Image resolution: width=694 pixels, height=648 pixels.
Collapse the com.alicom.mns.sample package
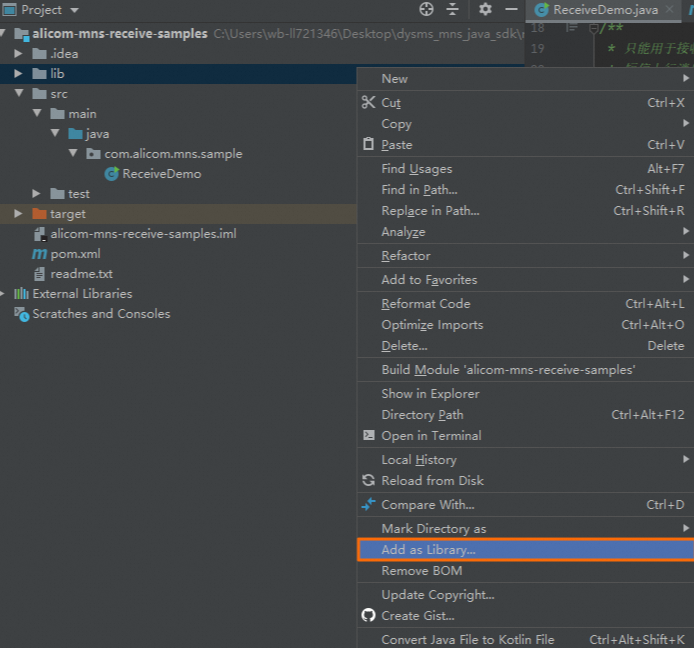[73, 153]
